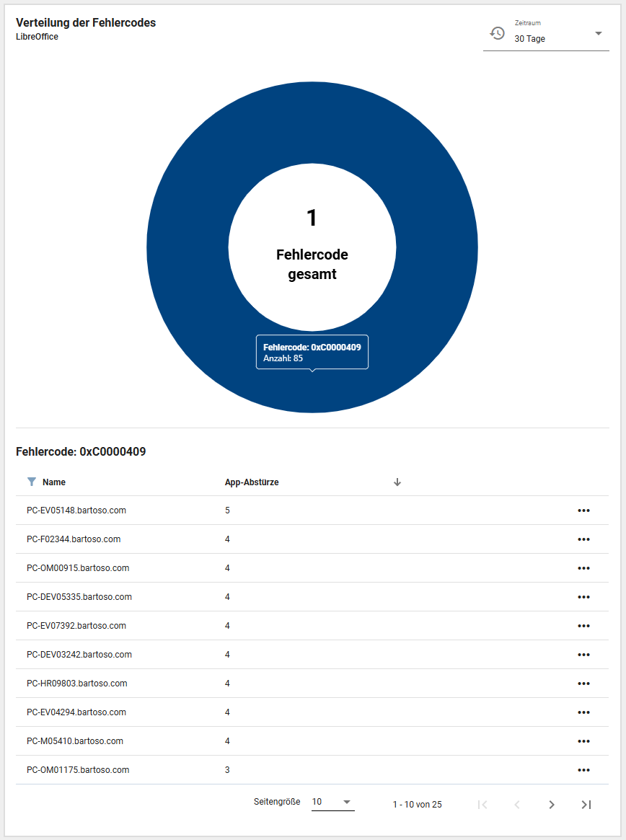The image size is (626, 840).
Task: Select the PC-EV07392.bartoso.com entry
Action: [76, 626]
